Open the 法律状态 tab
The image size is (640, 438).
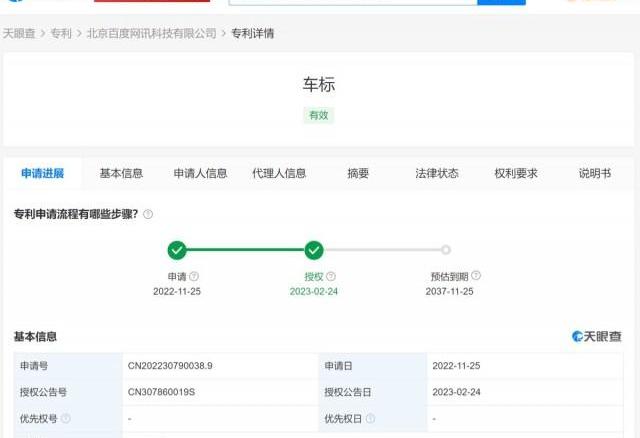(437, 173)
